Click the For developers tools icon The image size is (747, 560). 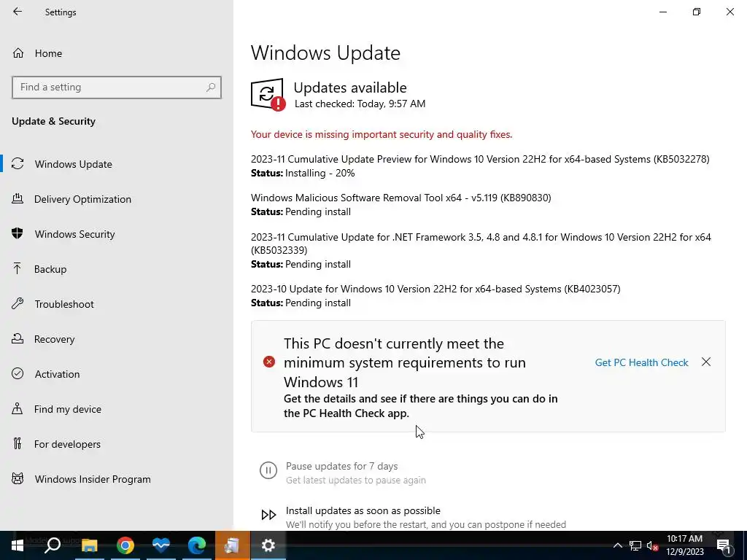(x=18, y=444)
